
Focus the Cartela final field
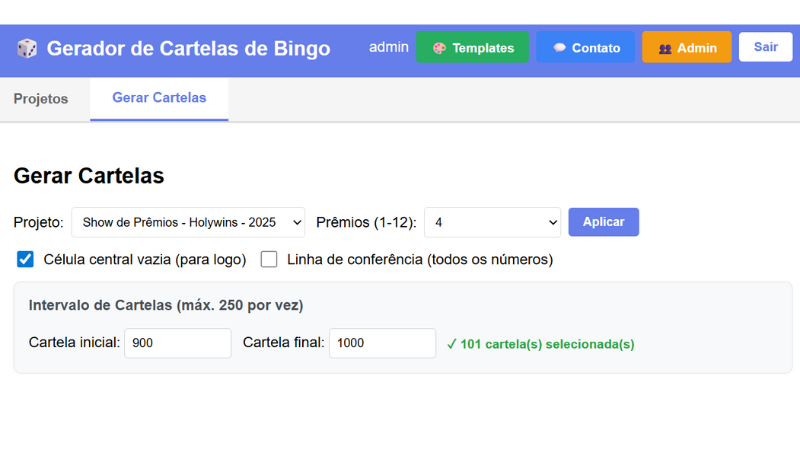pos(383,343)
